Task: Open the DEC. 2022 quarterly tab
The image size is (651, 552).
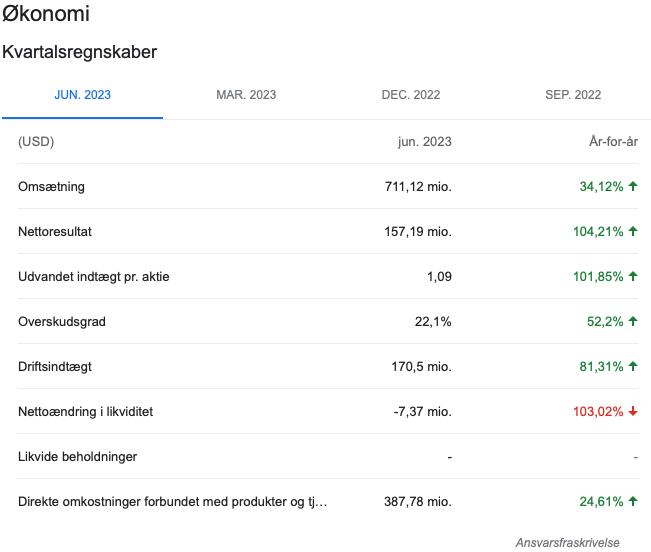Action: pyautogui.click(x=411, y=95)
